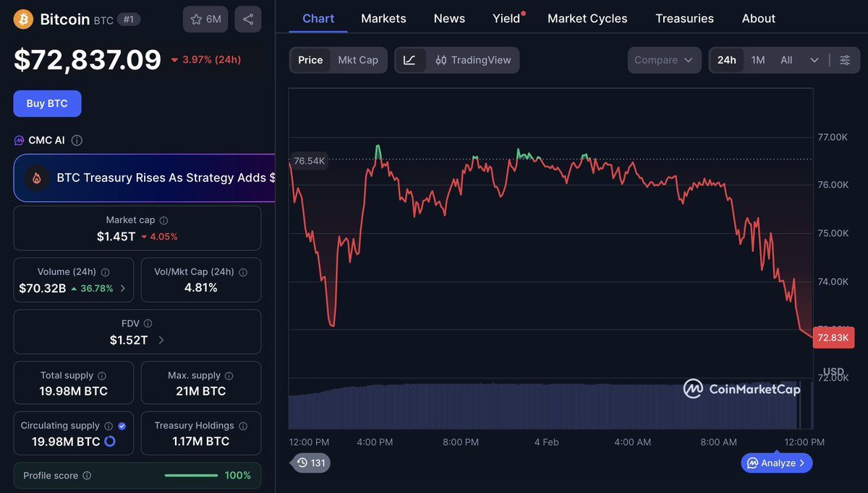Show Circulating supply info icon
The width and height of the screenshot is (868, 493).
pos(109,426)
